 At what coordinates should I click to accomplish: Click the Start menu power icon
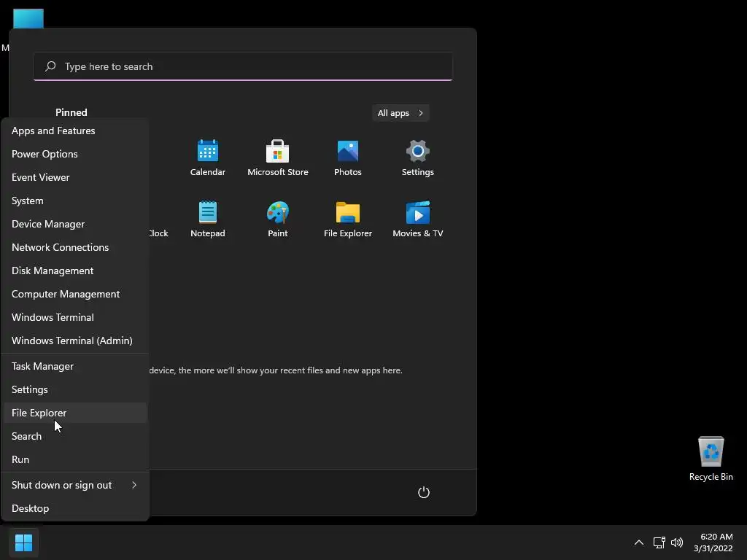tap(424, 492)
